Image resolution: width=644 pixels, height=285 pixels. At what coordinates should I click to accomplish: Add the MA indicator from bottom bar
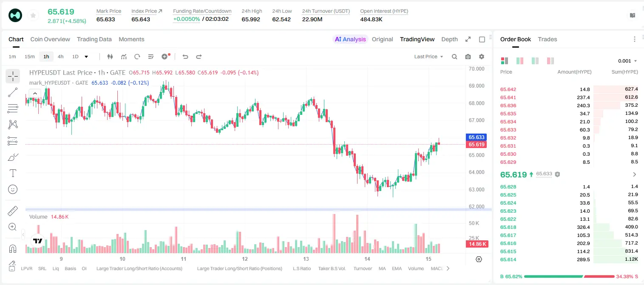382,268
